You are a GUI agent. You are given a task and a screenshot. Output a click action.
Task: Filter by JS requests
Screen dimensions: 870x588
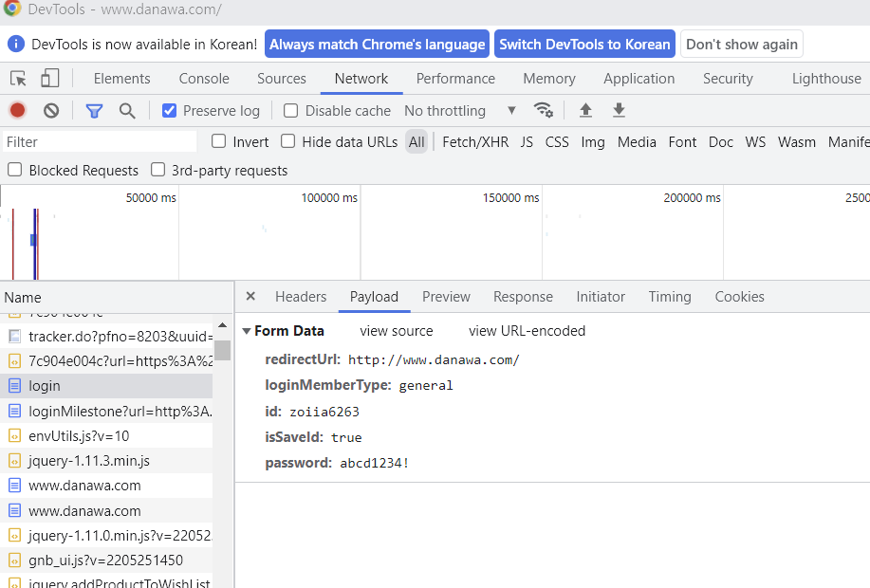tap(527, 142)
